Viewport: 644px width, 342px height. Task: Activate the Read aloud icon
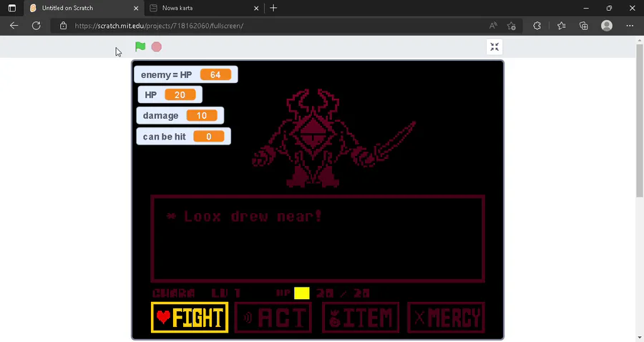tap(493, 26)
